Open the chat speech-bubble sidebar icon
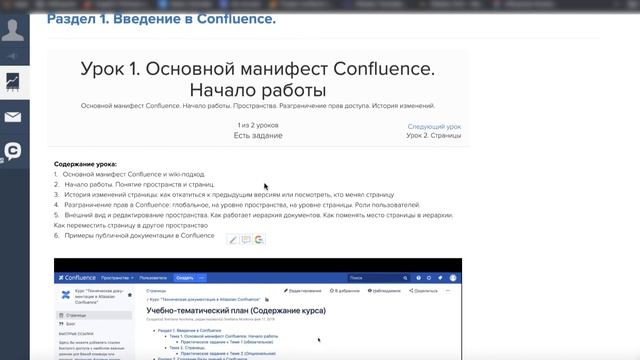 [13, 151]
